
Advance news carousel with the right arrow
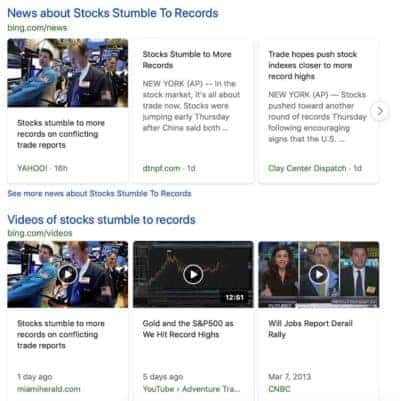[x=380, y=111]
